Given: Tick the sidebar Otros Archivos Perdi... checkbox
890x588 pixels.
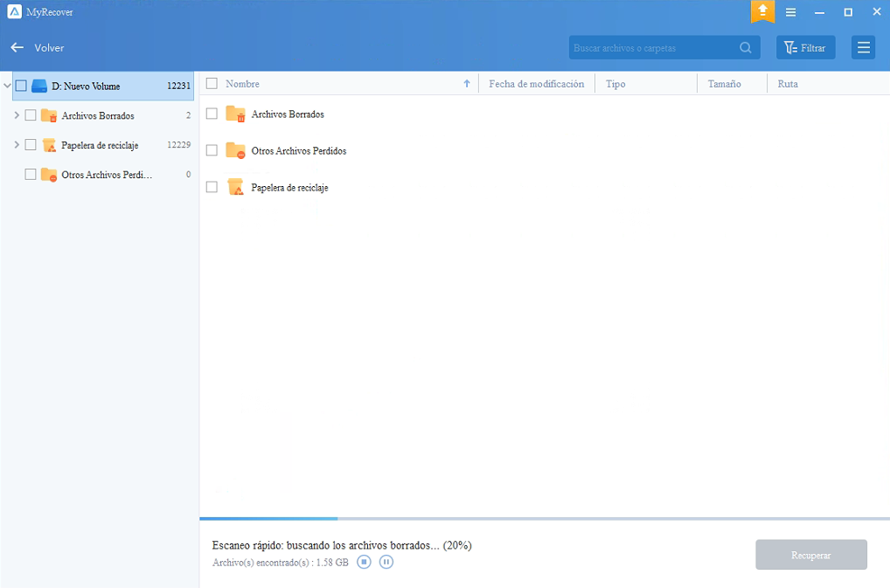Looking at the screenshot, I should click(x=31, y=174).
